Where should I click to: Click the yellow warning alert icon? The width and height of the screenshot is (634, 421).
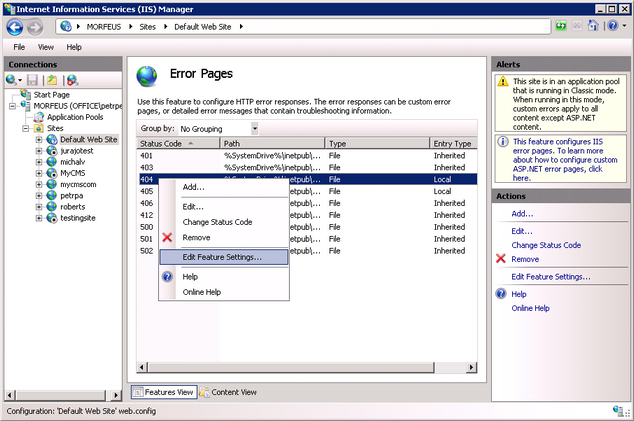click(503, 81)
